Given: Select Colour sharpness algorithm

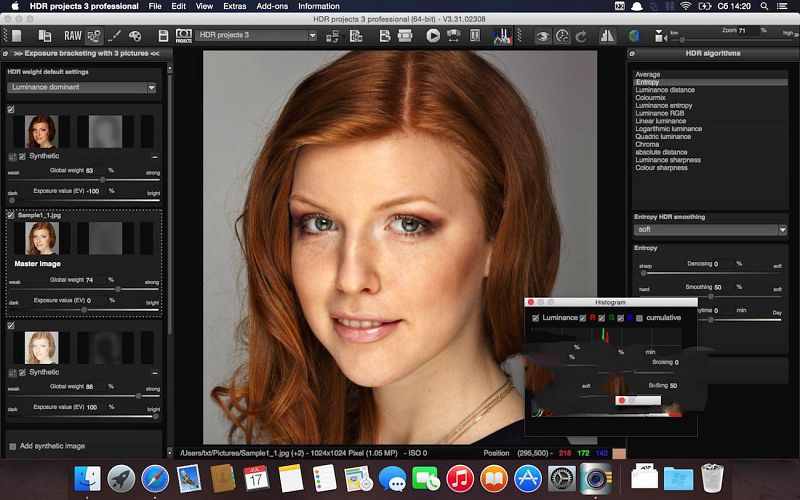Looking at the screenshot, I should 661,168.
